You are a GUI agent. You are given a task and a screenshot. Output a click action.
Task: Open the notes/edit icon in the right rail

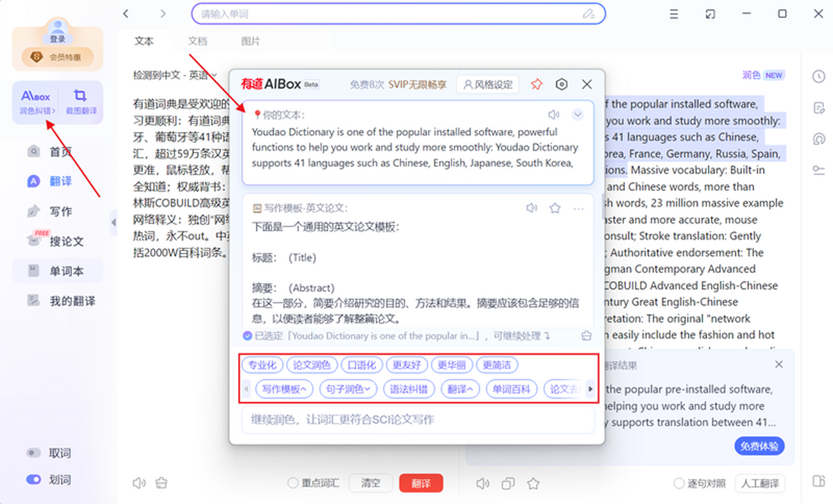[818, 108]
